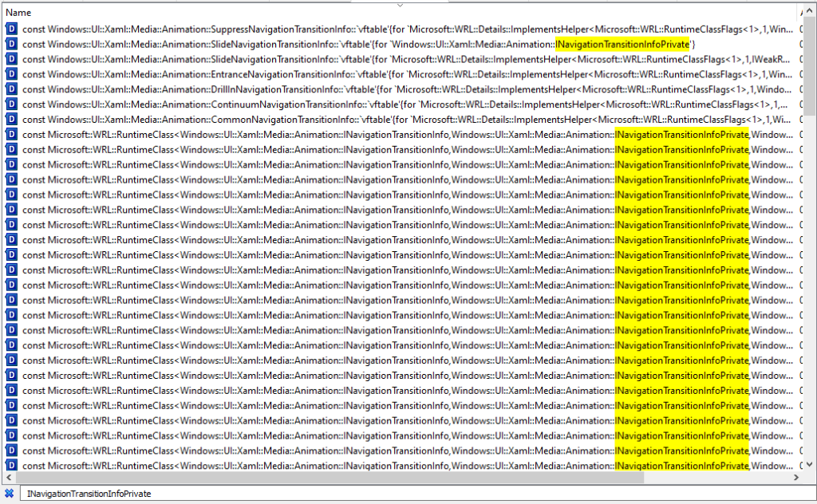This screenshot has height=504, width=817.
Task: Close the filter bar with X icon
Action: click(x=9, y=494)
